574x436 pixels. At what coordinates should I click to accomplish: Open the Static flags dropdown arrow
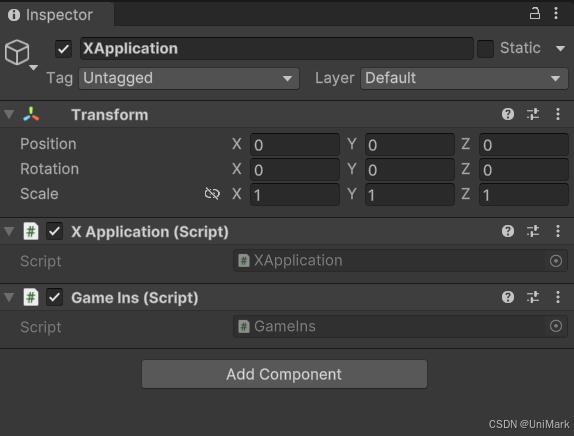click(x=560, y=49)
